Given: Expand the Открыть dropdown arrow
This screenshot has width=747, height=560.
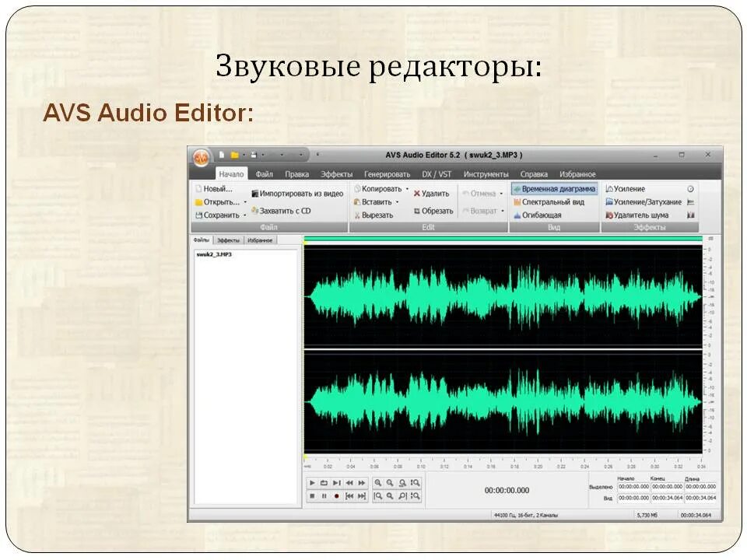Looking at the screenshot, I should pos(245,202).
